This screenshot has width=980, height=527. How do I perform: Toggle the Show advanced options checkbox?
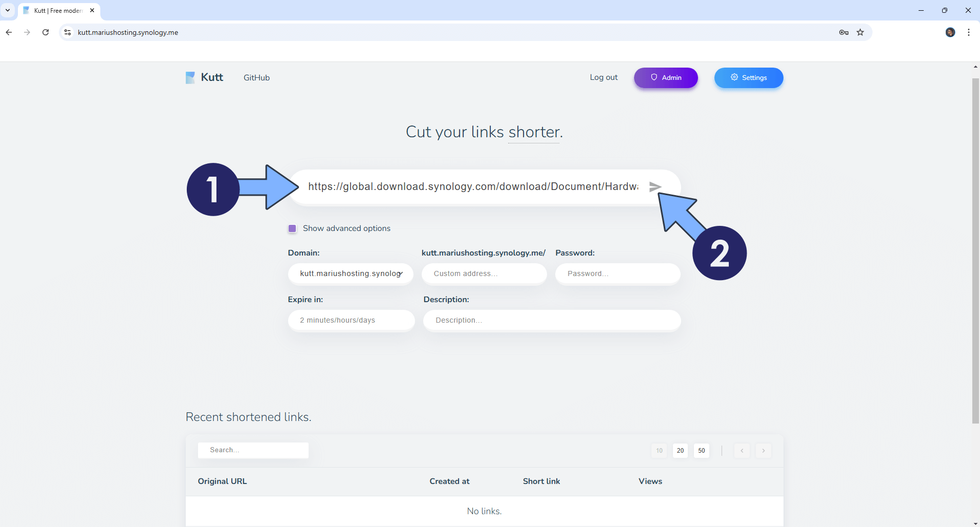click(x=292, y=228)
